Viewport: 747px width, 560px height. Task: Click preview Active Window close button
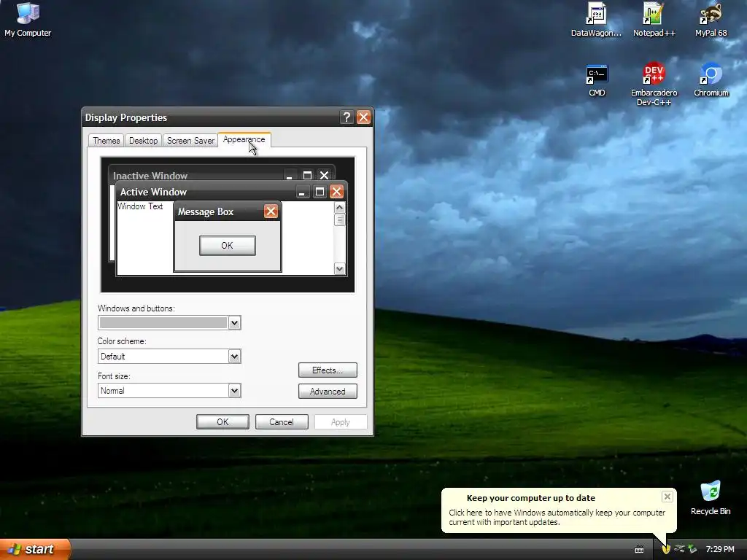(336, 192)
